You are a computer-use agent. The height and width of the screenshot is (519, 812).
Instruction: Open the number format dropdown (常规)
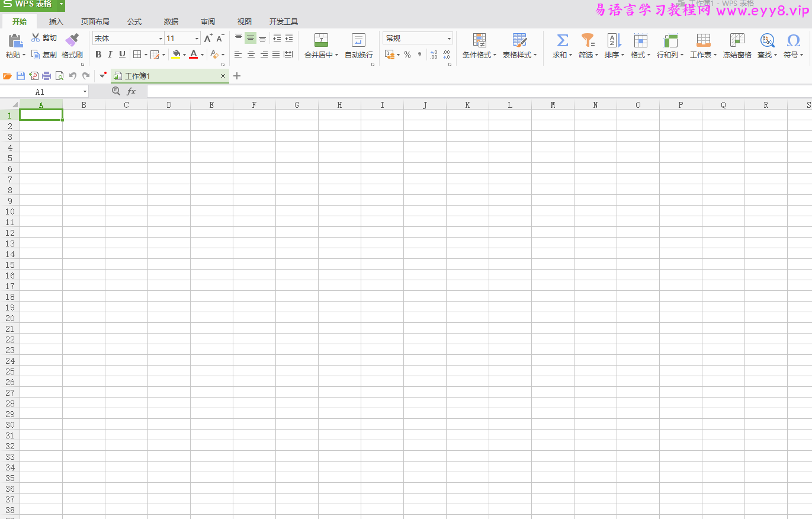tap(449, 39)
